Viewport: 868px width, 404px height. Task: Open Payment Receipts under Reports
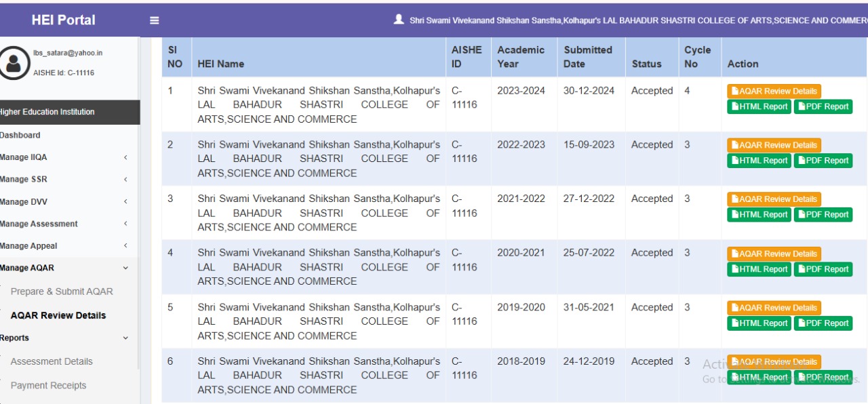(x=48, y=386)
